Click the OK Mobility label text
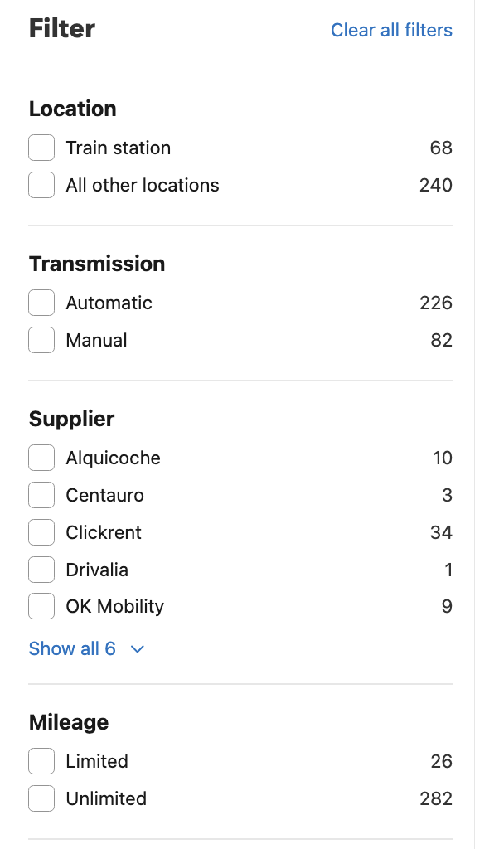This screenshot has height=849, width=504. [x=115, y=608]
